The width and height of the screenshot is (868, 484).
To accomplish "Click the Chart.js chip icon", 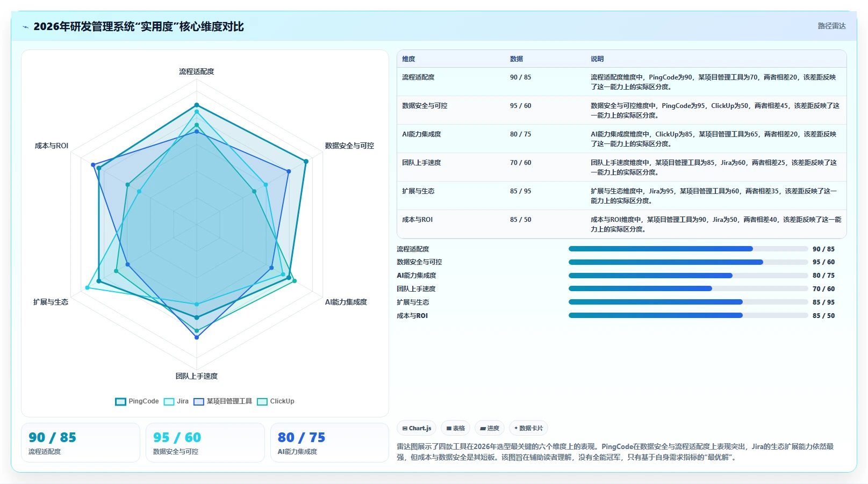I will (x=405, y=428).
